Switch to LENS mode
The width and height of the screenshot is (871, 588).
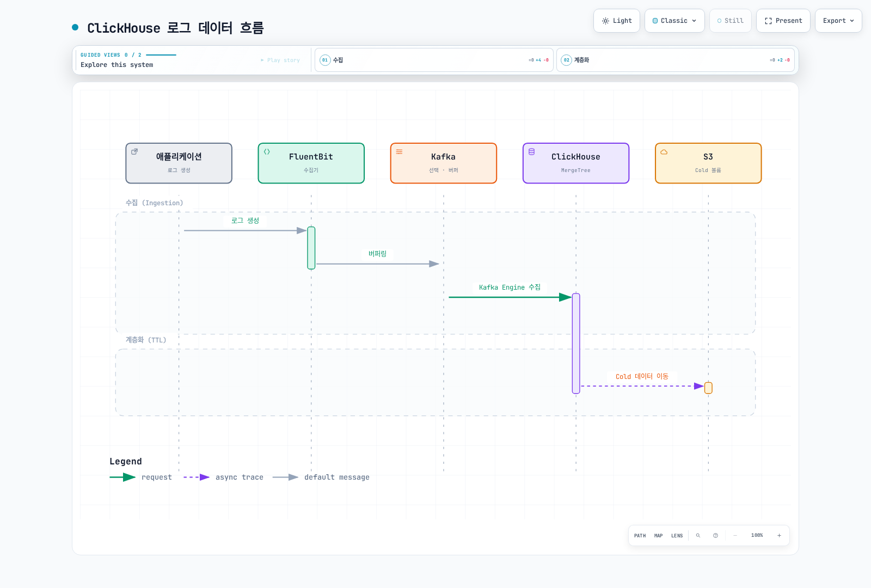[677, 536]
